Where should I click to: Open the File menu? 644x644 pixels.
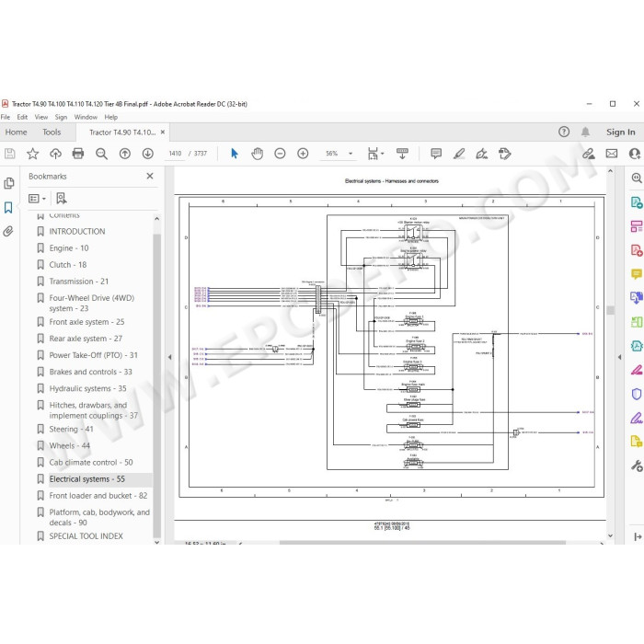(x=6, y=117)
